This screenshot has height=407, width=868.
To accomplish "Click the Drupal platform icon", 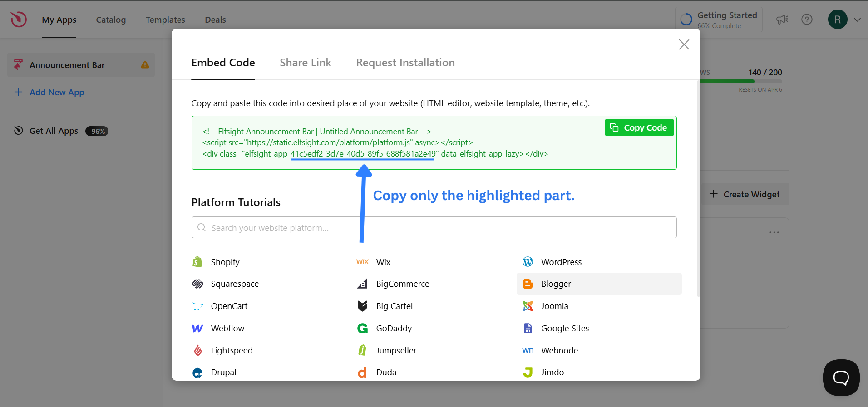I will [197, 373].
